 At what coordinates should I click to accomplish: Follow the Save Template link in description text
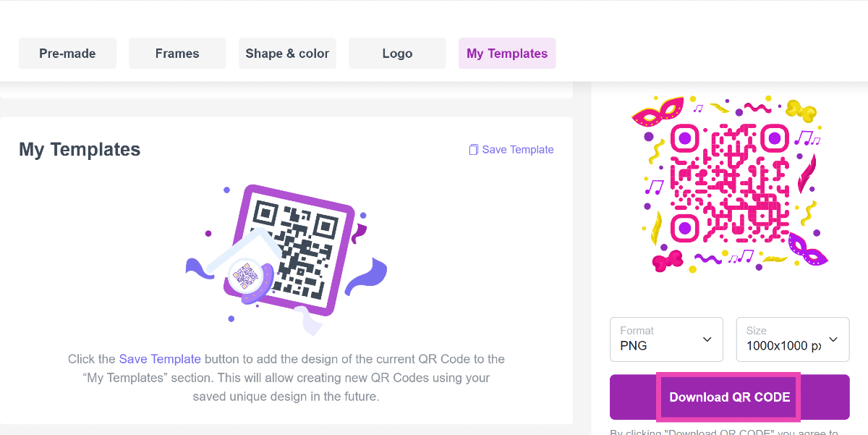160,359
